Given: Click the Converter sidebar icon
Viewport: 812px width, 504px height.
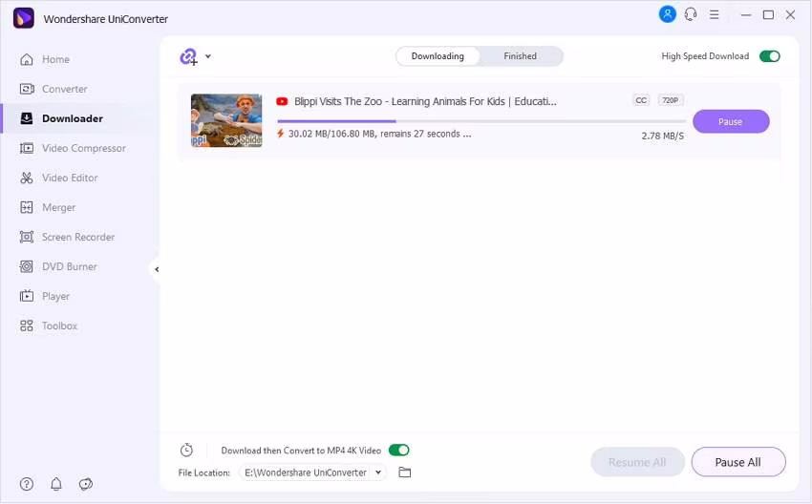Looking at the screenshot, I should pyautogui.click(x=27, y=89).
